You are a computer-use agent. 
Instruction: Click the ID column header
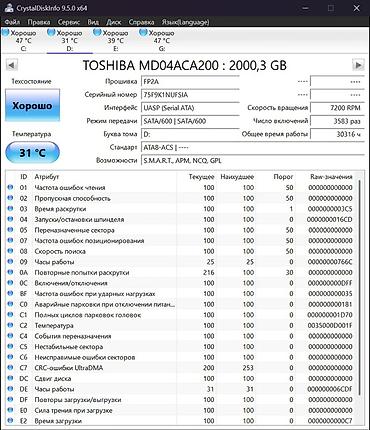pos(23,177)
